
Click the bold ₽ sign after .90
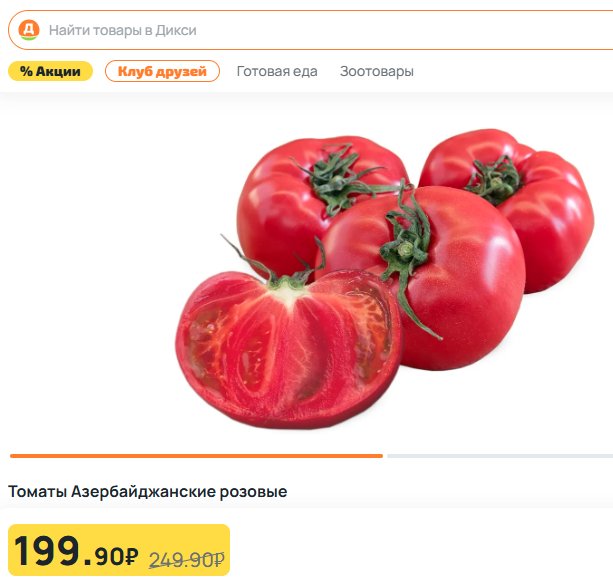coord(132,557)
